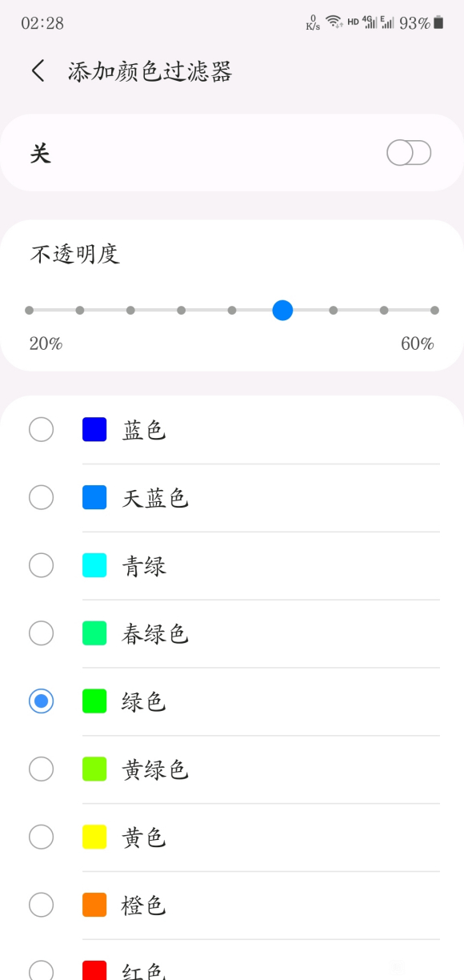Click the orange 橙色 color swatch

coord(94,906)
